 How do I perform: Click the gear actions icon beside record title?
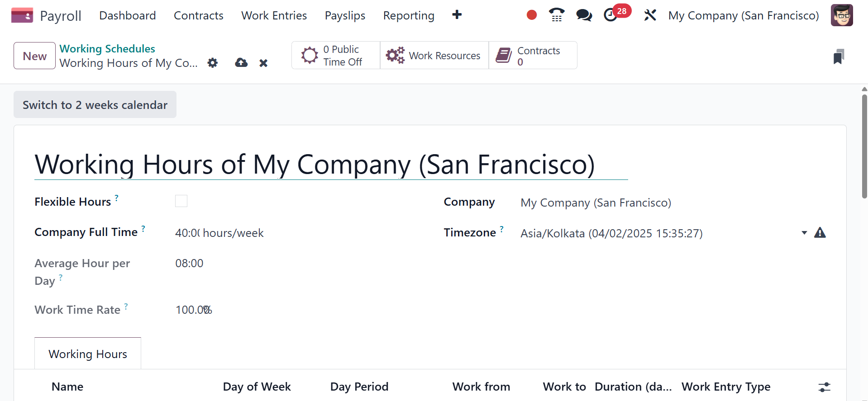tap(213, 63)
